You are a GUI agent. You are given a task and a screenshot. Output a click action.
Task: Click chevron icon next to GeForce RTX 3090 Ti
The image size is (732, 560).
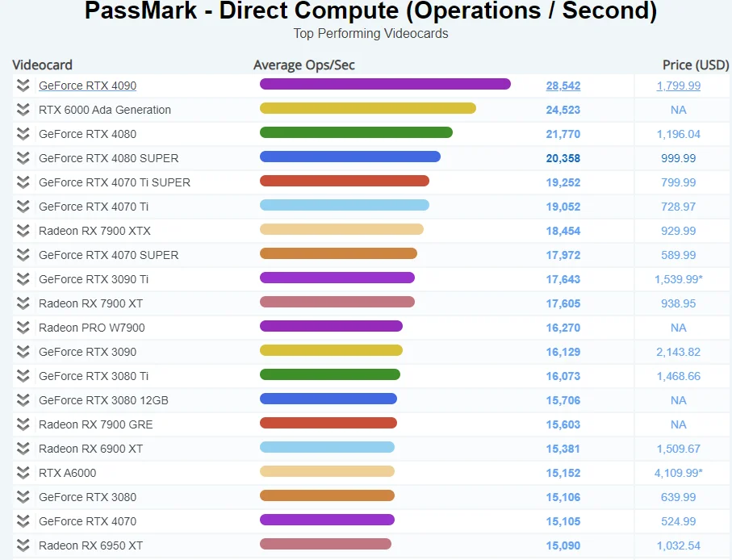[23, 279]
